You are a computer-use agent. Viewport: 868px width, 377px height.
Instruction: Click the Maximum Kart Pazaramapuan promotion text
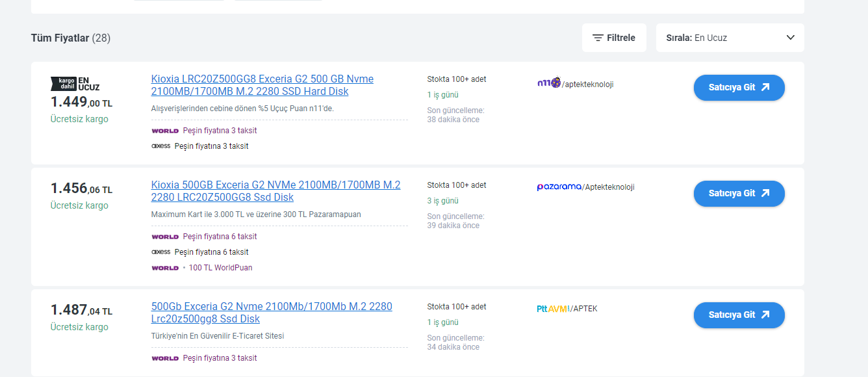point(256,214)
